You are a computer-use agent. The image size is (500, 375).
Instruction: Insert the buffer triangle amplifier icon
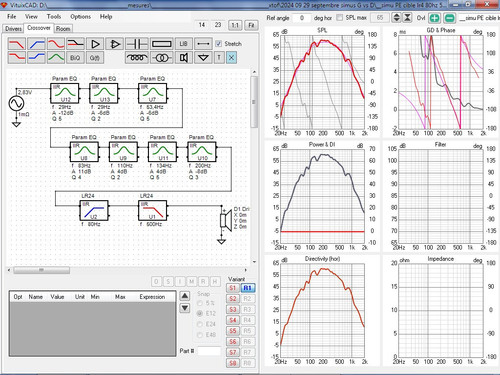coord(95,44)
